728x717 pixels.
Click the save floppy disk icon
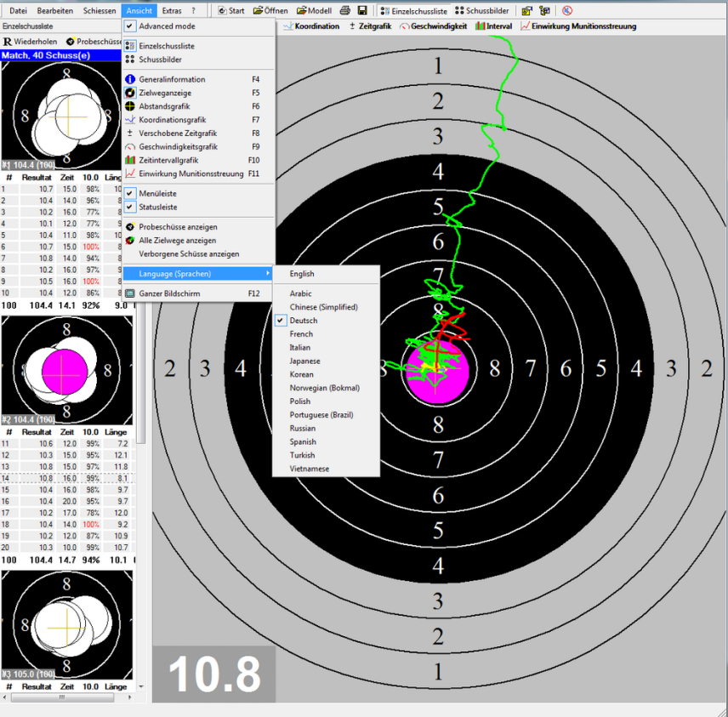point(362,11)
